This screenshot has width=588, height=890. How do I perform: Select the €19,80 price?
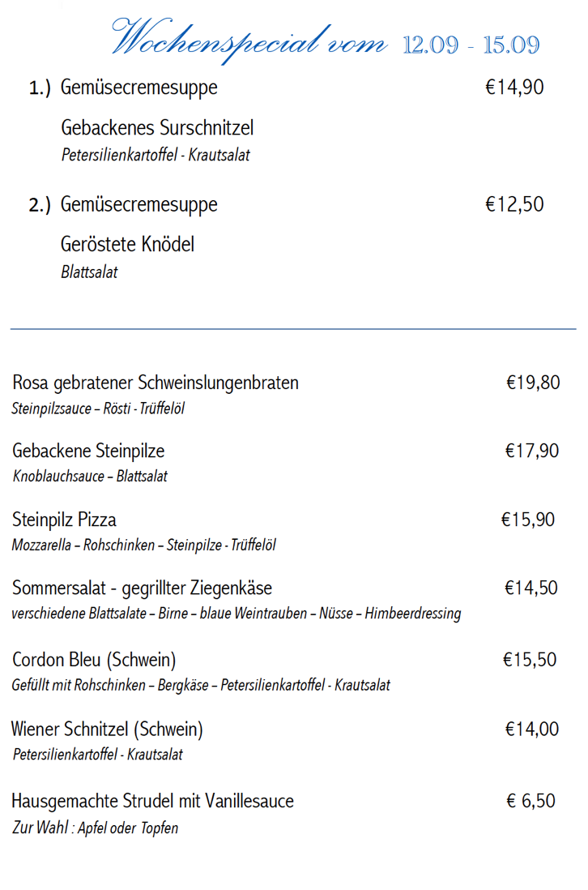tap(533, 383)
